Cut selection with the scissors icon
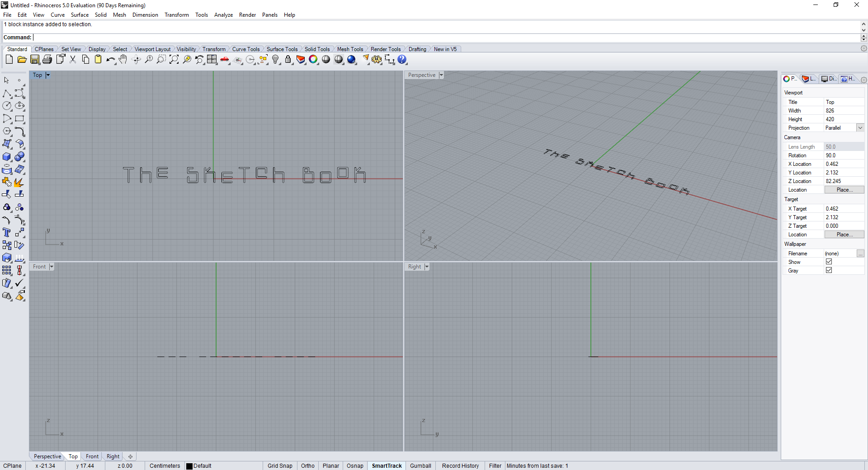Viewport: 868px width, 470px height. 73,60
